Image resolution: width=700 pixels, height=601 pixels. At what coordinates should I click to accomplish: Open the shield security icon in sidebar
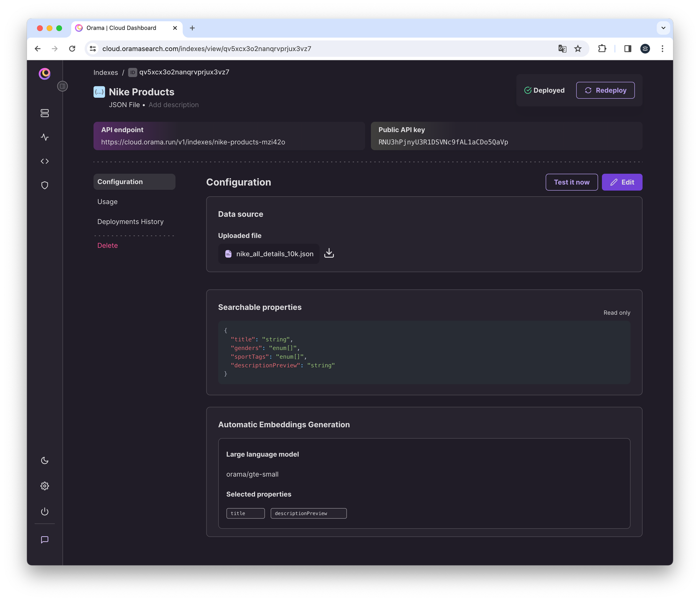point(44,185)
